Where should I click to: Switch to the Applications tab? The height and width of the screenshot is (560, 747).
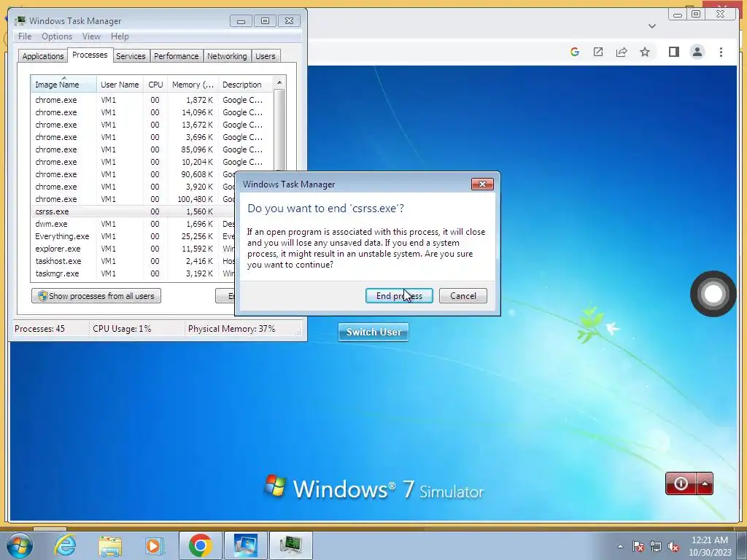[43, 55]
